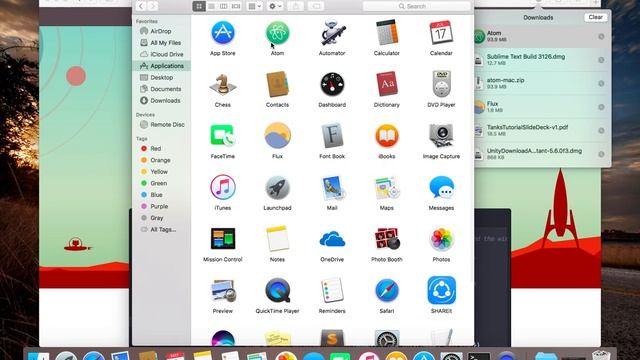Open the Desktop sidebar location
Image resolution: width=640 pixels, height=360 pixels.
(161, 77)
